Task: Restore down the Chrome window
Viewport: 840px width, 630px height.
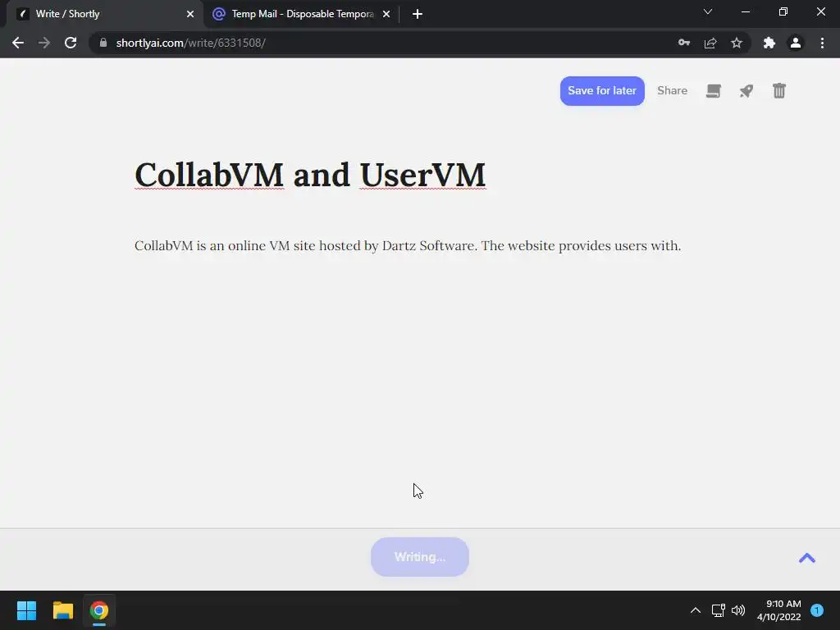Action: (783, 11)
